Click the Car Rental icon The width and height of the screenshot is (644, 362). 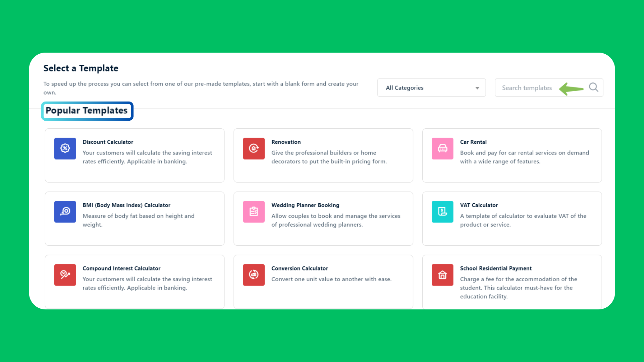click(x=442, y=148)
